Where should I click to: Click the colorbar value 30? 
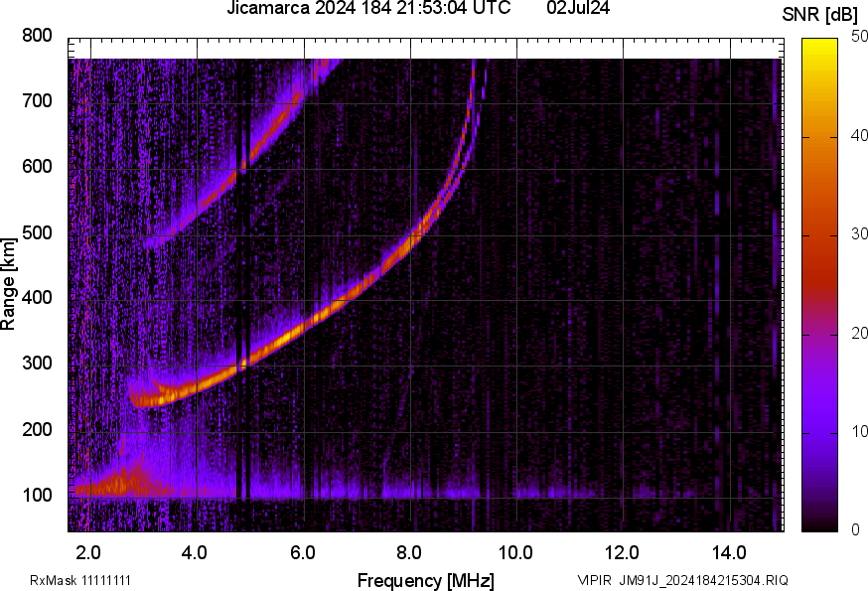pyautogui.click(x=859, y=233)
